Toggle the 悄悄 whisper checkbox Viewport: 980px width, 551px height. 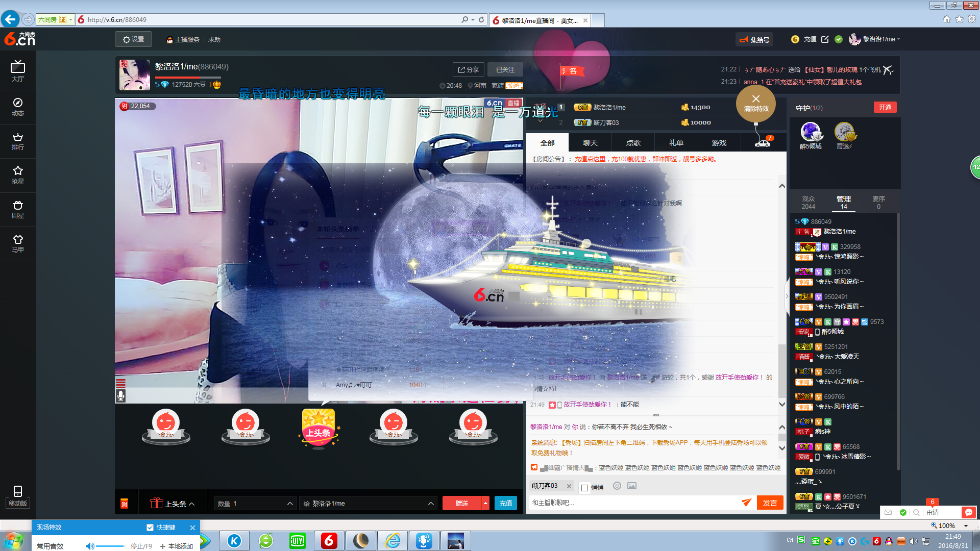585,488
